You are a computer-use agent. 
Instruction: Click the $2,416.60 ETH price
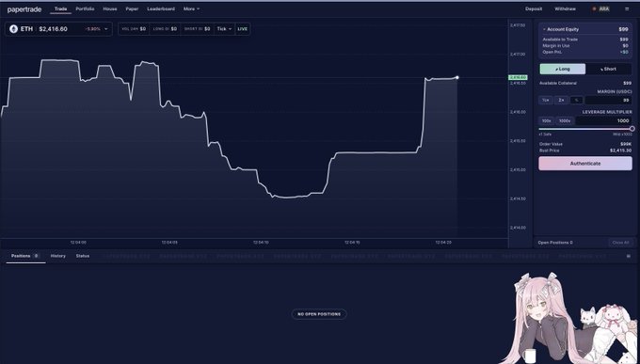(x=53, y=29)
